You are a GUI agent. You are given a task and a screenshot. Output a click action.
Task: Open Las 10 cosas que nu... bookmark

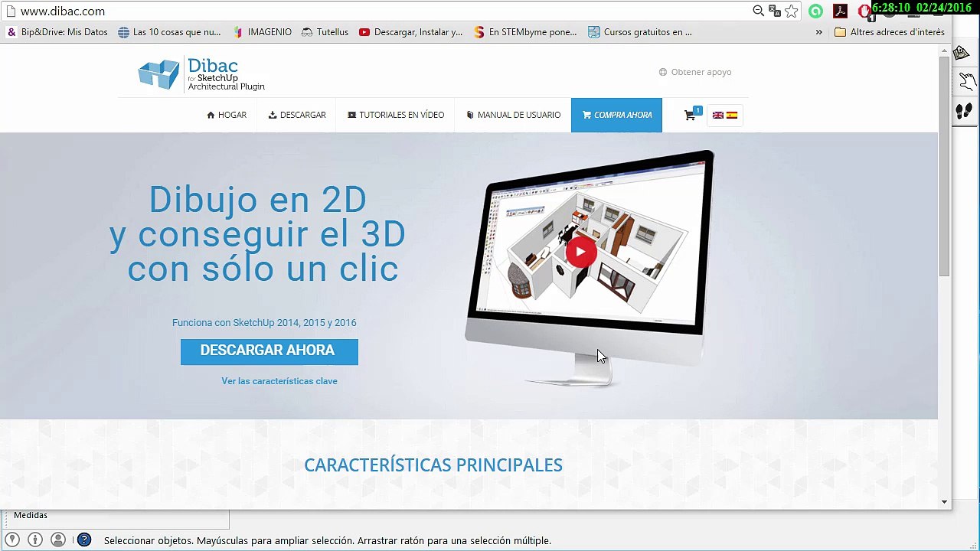click(x=169, y=32)
